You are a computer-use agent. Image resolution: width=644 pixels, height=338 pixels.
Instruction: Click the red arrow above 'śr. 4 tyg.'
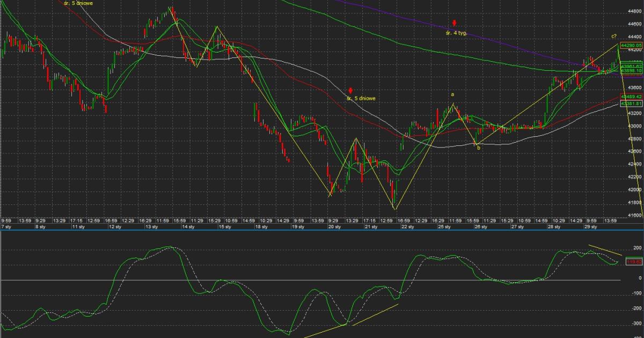(454, 23)
